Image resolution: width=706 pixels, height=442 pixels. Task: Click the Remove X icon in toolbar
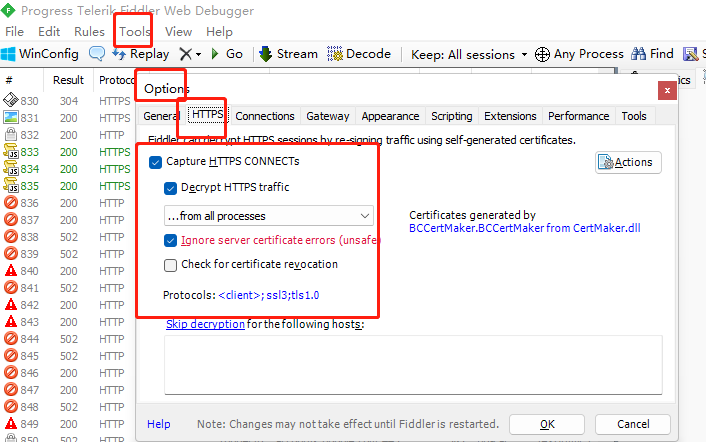[185, 54]
